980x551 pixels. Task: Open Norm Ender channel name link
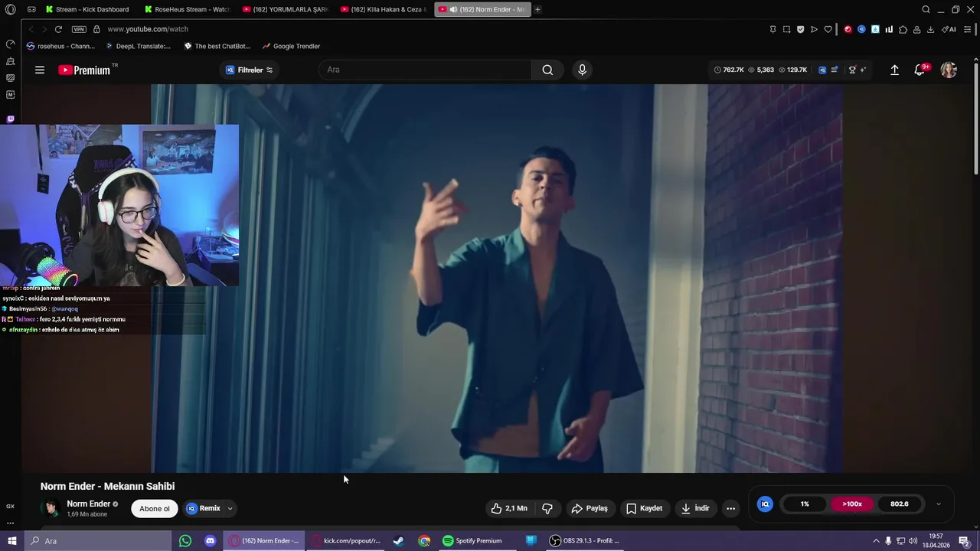89,504
